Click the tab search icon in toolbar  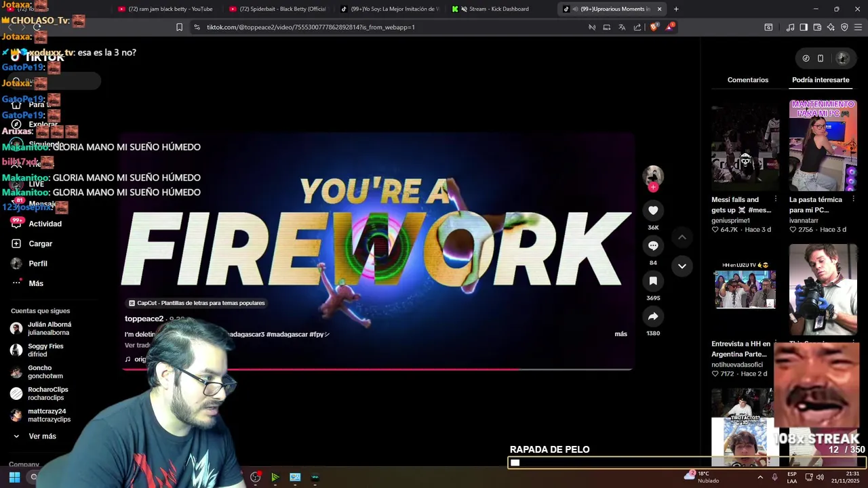[x=768, y=27]
